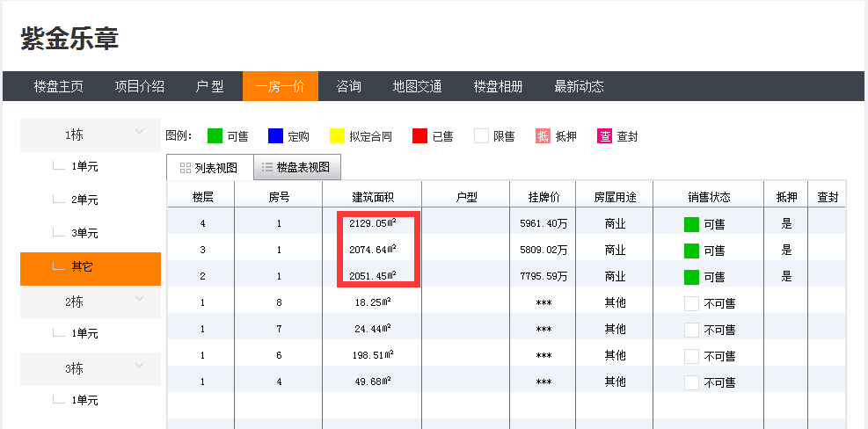Switch to the 楼盘表视图 tab
This screenshot has height=429, width=868.
(x=296, y=167)
